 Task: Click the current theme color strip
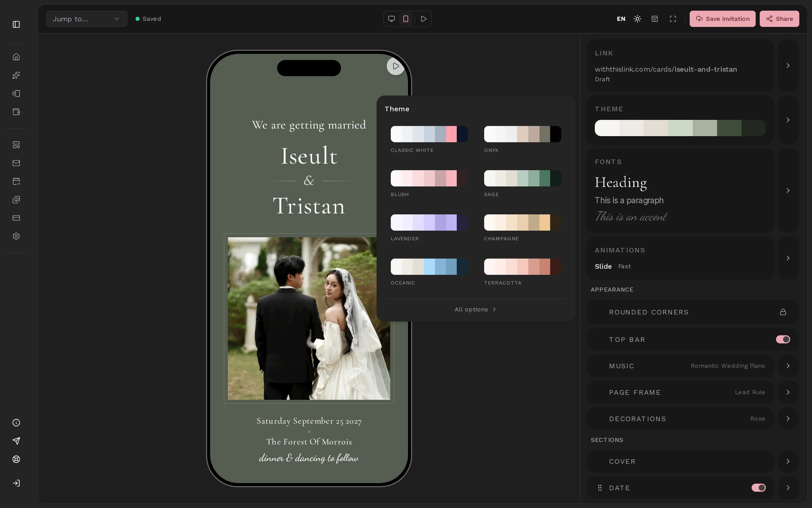(680, 128)
